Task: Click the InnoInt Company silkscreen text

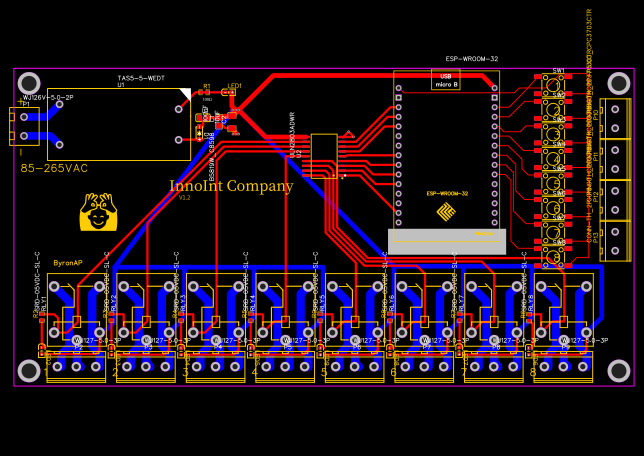Action: click(x=231, y=186)
